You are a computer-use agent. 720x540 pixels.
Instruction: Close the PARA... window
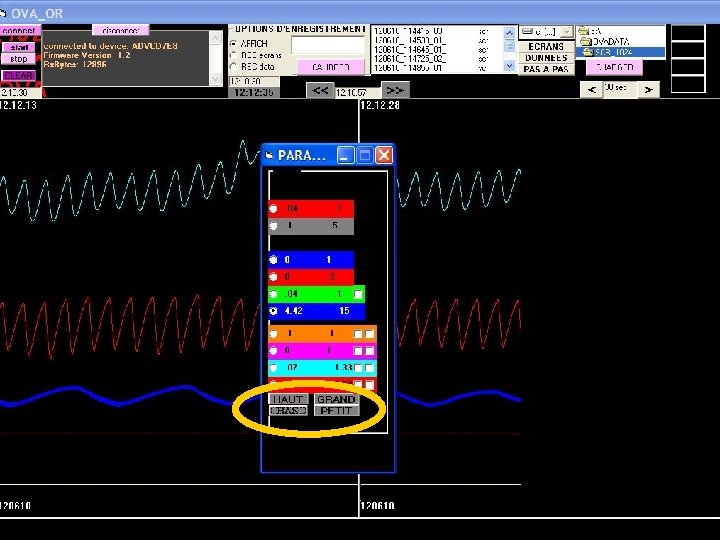384,155
